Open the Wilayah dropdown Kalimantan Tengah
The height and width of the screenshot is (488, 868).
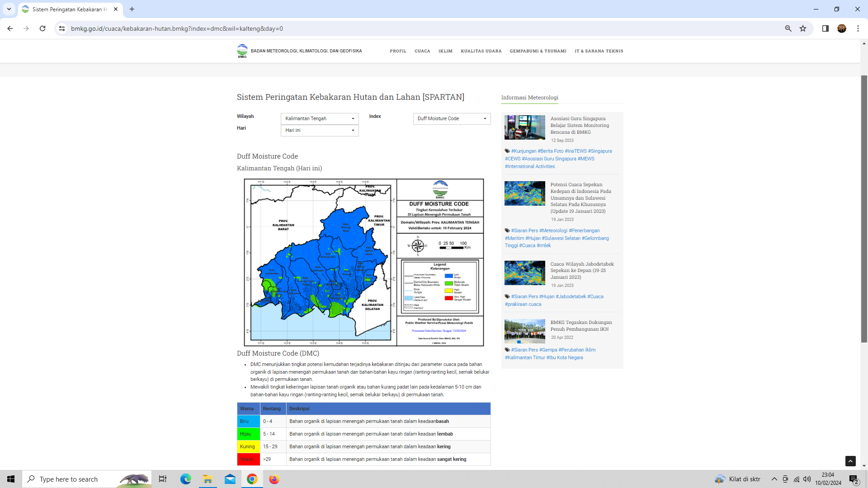[320, 118]
